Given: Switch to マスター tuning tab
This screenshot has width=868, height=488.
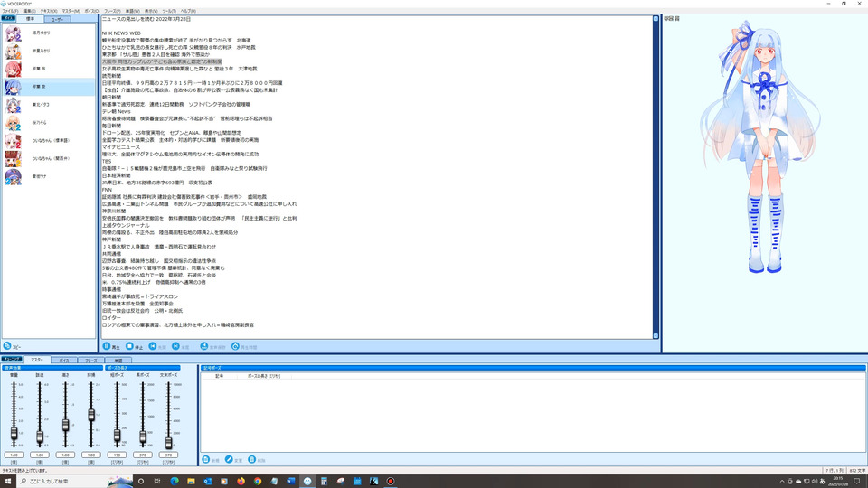Looking at the screenshot, I should click(x=36, y=360).
